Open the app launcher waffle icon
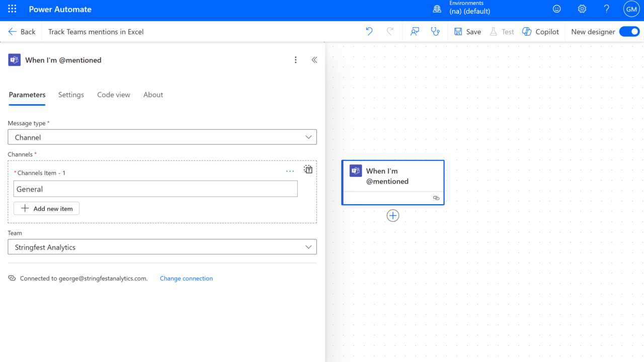Image resolution: width=644 pixels, height=362 pixels. pyautogui.click(x=12, y=9)
